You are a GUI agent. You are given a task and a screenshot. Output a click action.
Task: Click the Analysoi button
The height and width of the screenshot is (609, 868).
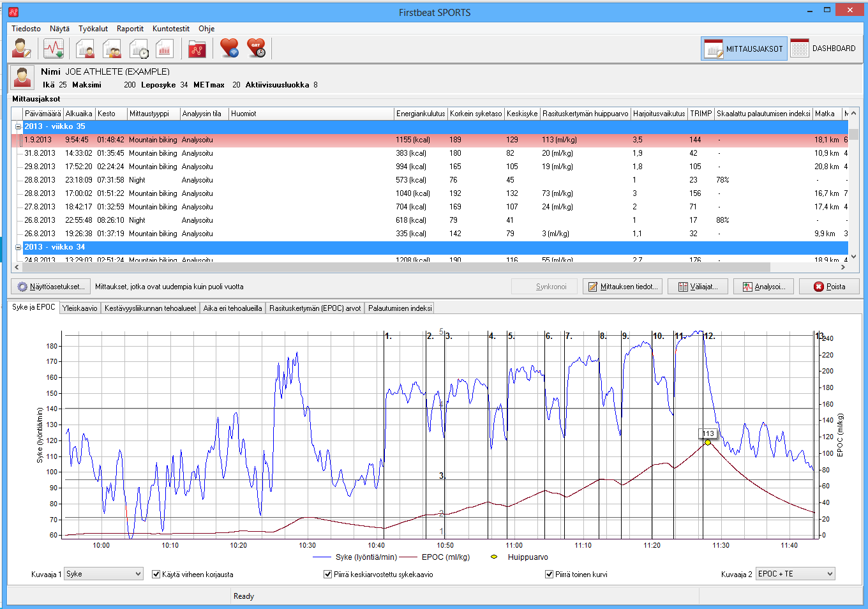point(763,287)
